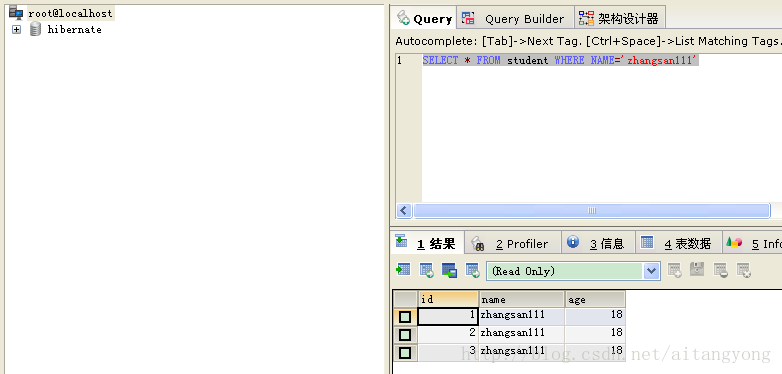This screenshot has height=374, width=782.
Task: Click the grid icon left of Read Only dropdown
Action: pyautogui.click(x=472, y=270)
